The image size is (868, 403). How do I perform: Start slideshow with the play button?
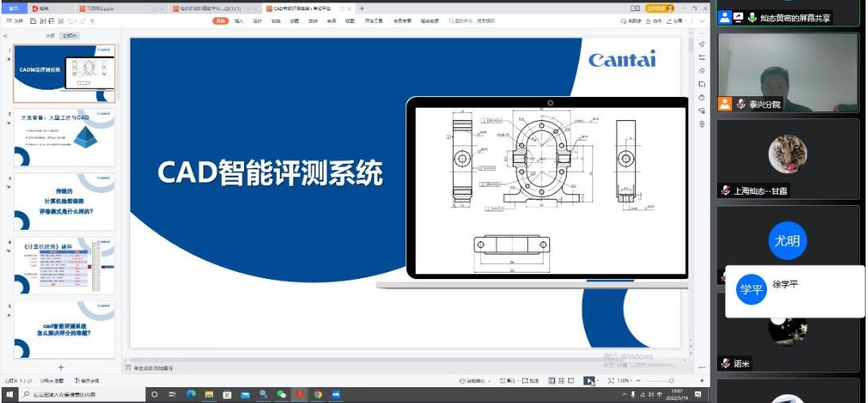[x=588, y=382]
